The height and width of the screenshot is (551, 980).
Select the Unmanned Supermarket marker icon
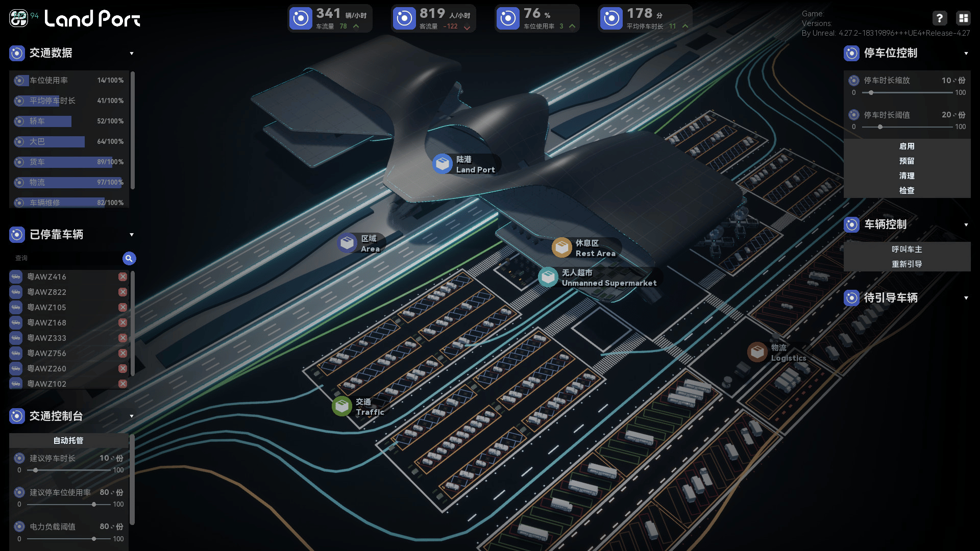tap(548, 277)
